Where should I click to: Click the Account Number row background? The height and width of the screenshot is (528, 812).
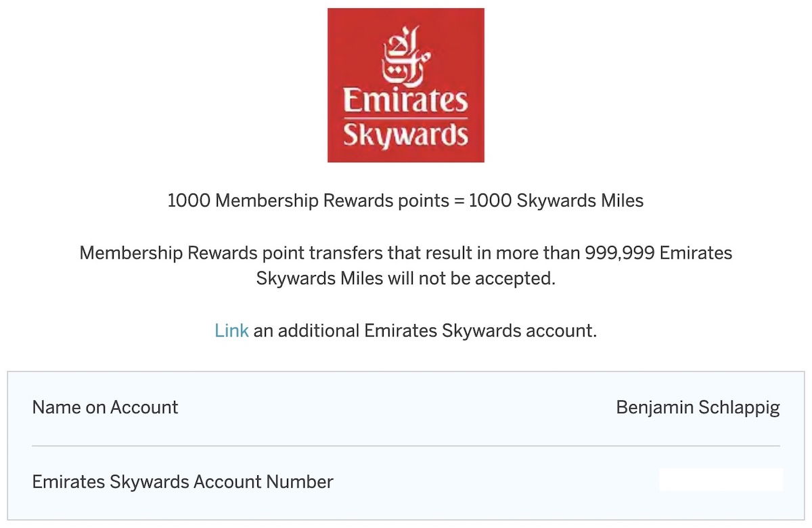click(x=406, y=483)
